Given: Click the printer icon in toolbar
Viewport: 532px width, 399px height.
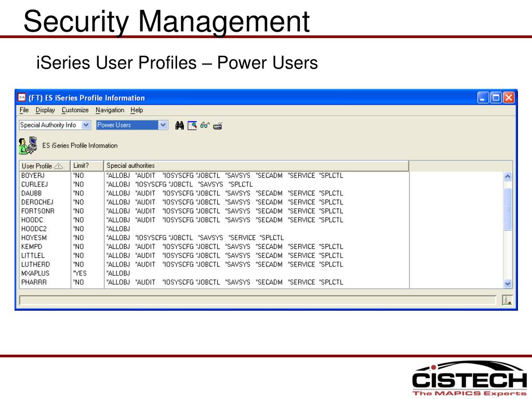Looking at the screenshot, I should point(218,126).
